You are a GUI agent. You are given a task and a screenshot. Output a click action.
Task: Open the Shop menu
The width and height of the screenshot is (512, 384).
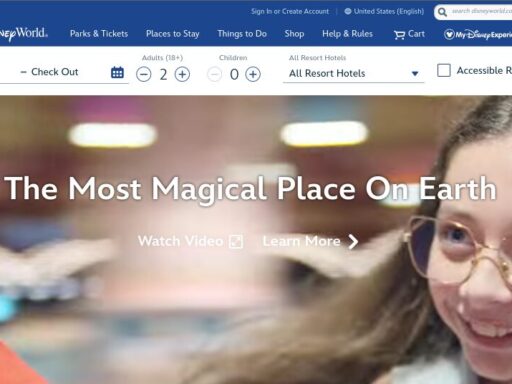[x=294, y=34]
